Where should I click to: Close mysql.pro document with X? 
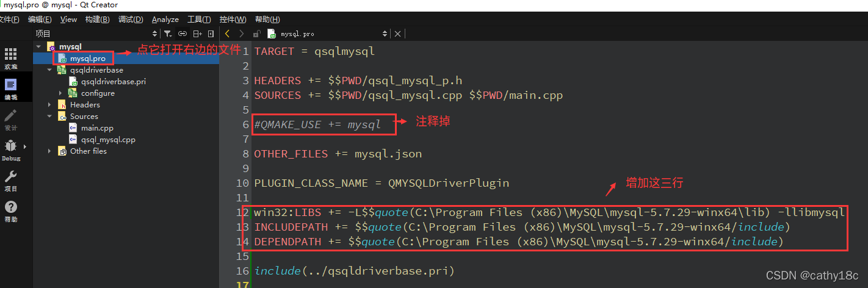click(398, 34)
